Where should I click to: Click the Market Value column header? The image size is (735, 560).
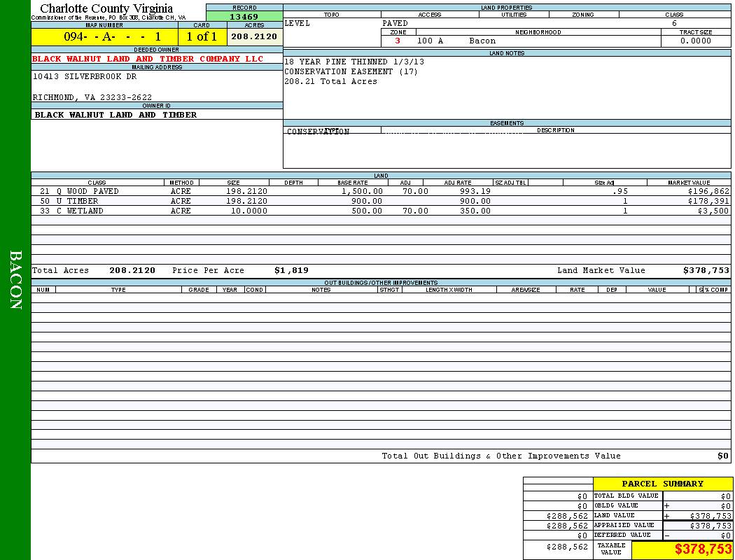[688, 183]
